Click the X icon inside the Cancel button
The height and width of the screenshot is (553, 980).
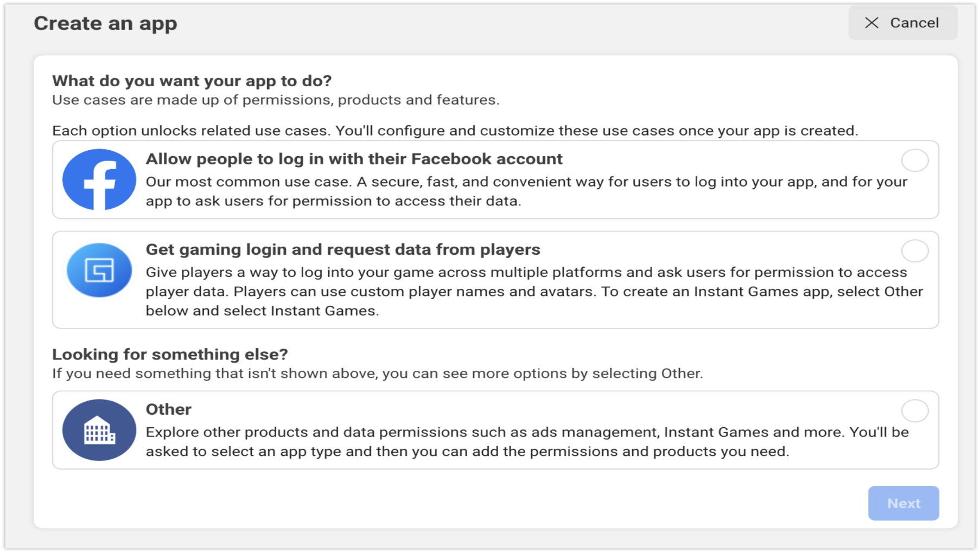click(x=873, y=23)
